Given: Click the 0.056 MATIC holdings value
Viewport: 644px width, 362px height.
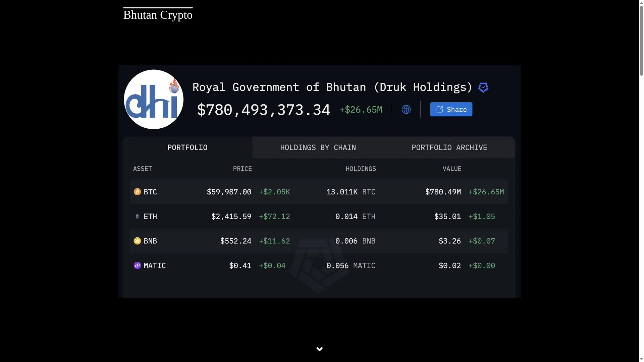Looking at the screenshot, I should point(351,265).
